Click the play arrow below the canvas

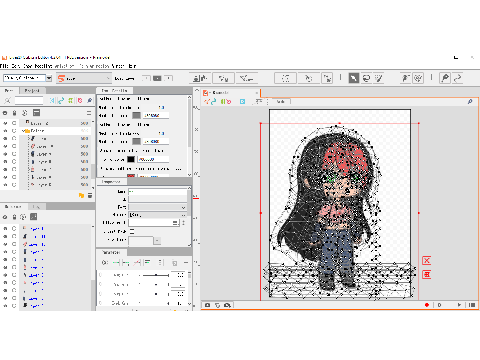pyautogui.click(x=459, y=305)
